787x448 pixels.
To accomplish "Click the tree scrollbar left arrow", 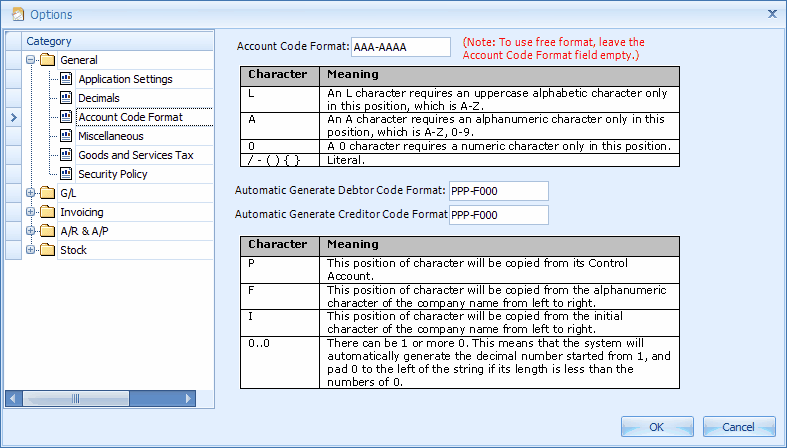I will click(x=13, y=399).
